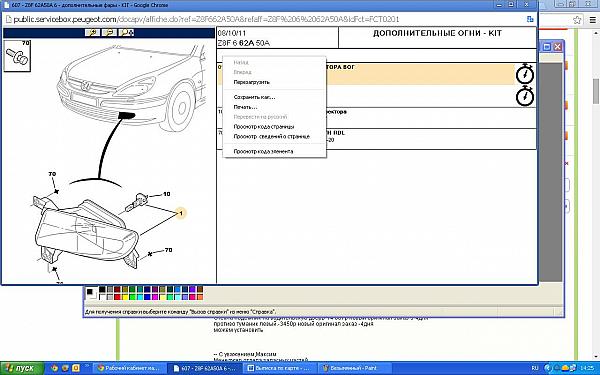Select Просмотр кода страницы menu entry

(x=264, y=127)
